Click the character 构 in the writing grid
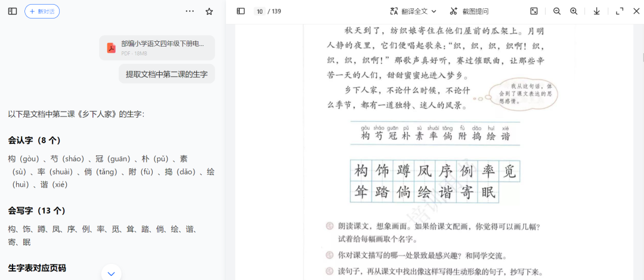This screenshot has width=644, height=280. [361, 171]
